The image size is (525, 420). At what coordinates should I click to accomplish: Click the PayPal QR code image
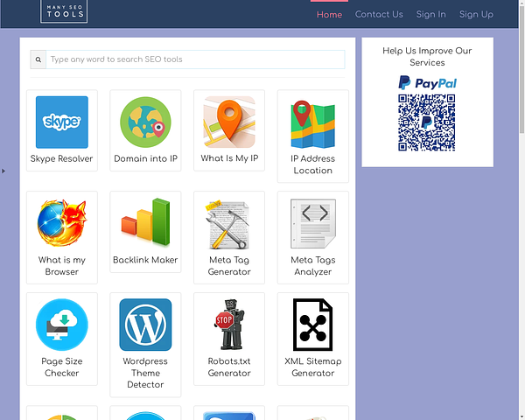pyautogui.click(x=427, y=122)
